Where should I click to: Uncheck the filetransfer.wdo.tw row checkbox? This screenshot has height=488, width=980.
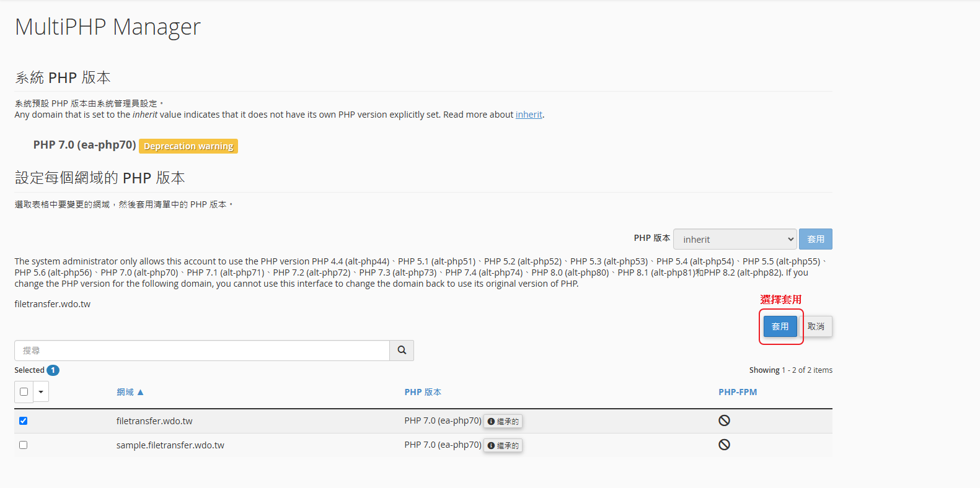click(24, 421)
